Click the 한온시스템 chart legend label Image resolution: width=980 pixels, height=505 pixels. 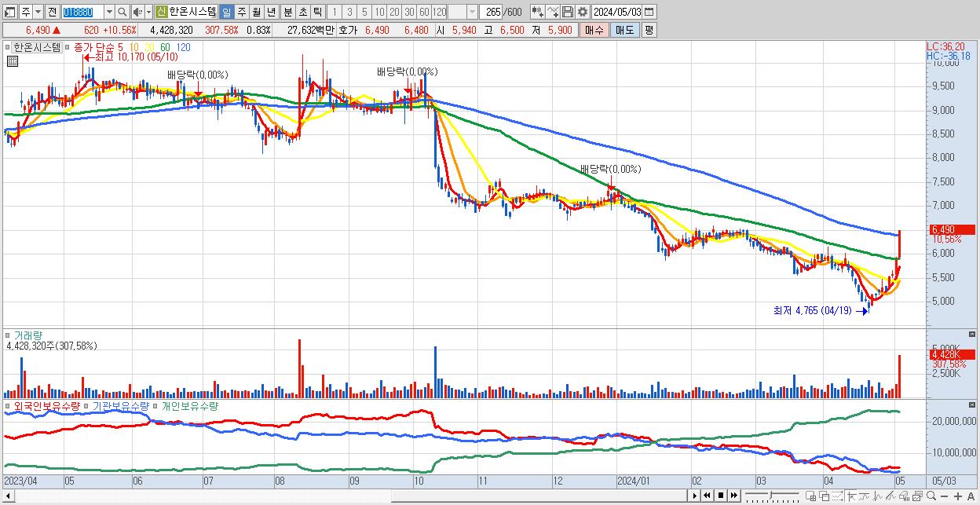pyautogui.click(x=37, y=47)
